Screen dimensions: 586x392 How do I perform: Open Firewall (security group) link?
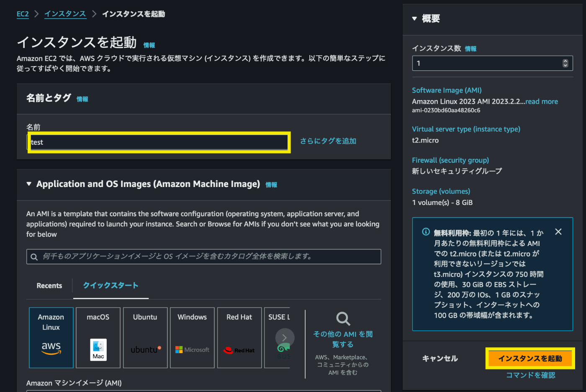[x=450, y=160]
